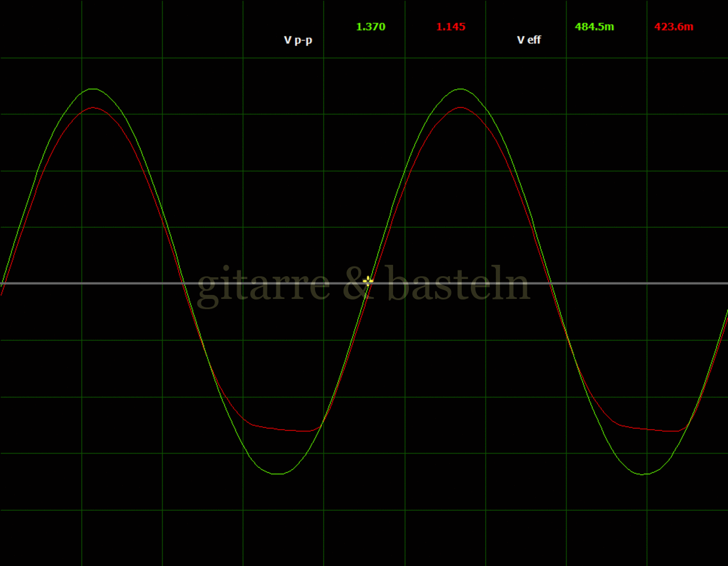Image resolution: width=728 pixels, height=566 pixels.
Task: Pick the green 484.5m effective voltage reading
Action: (594, 27)
